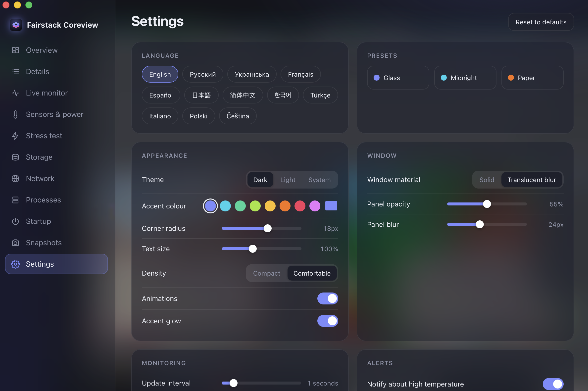Choose Comfortable density
588x391 pixels.
click(312, 273)
